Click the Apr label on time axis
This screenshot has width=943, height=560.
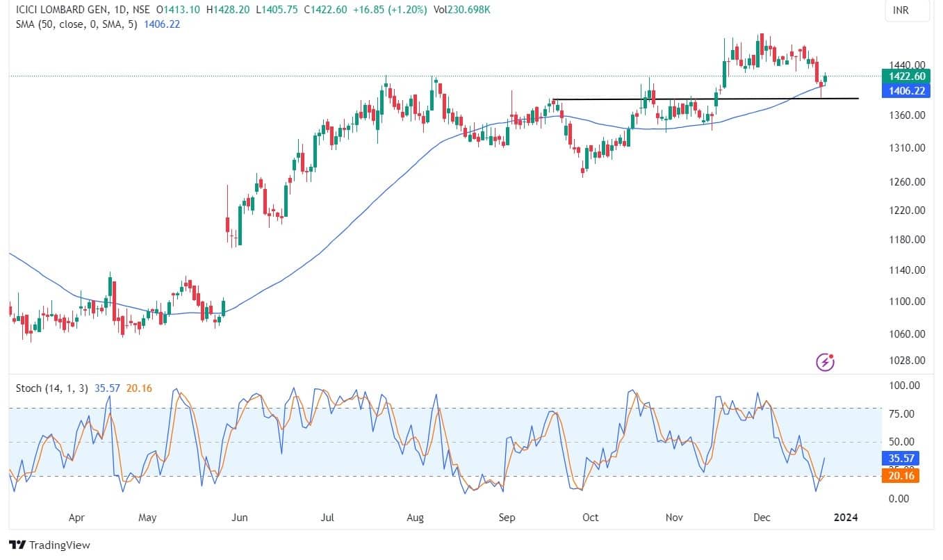76,518
